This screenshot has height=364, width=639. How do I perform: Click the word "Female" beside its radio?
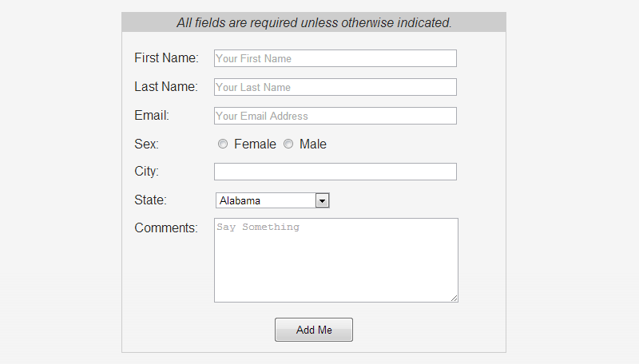coord(255,144)
